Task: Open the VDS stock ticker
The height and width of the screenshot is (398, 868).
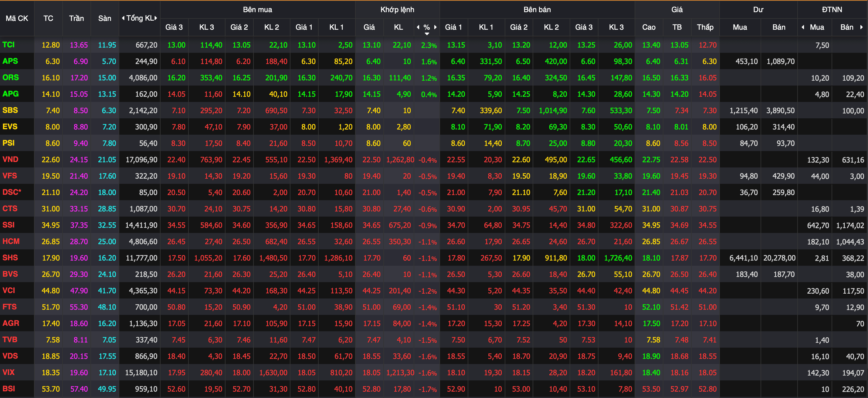Action: [10, 356]
